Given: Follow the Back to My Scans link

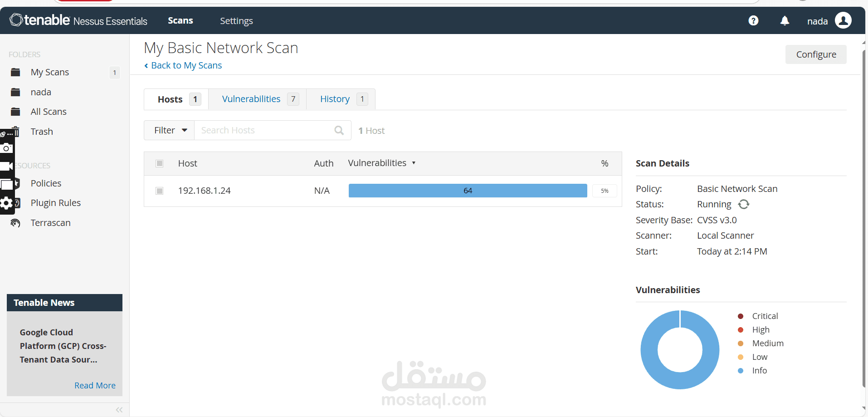Looking at the screenshot, I should tap(183, 65).
